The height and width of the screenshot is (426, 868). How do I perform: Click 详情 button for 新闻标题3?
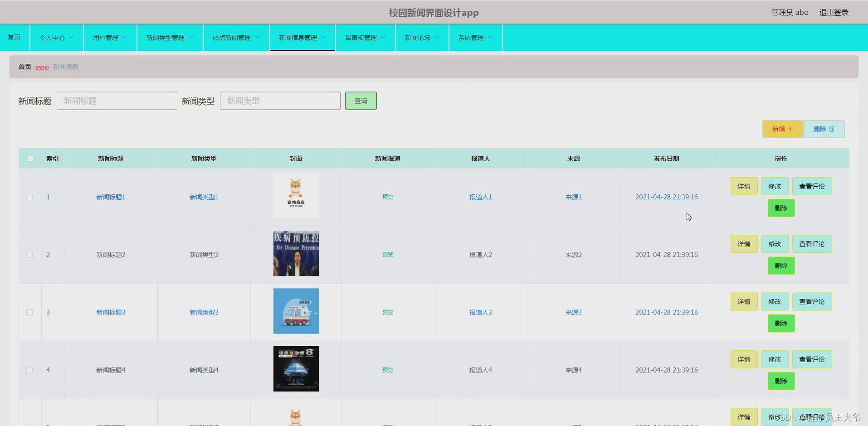(744, 301)
